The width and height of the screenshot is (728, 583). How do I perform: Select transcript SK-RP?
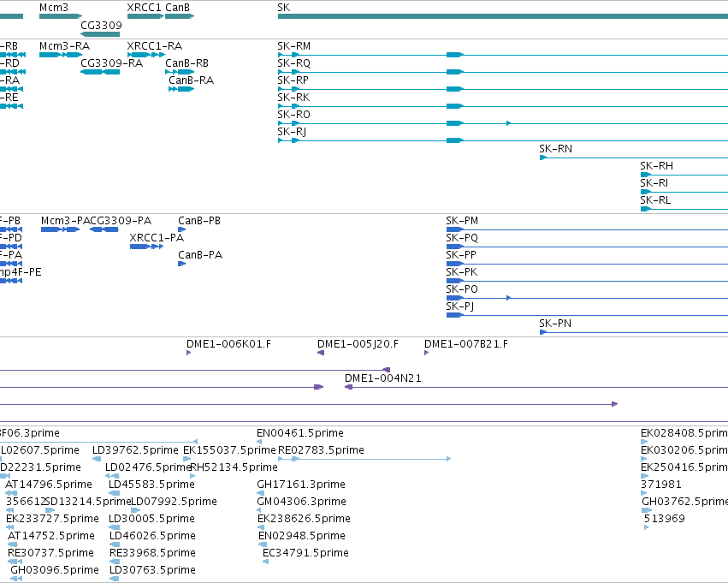[503, 89]
